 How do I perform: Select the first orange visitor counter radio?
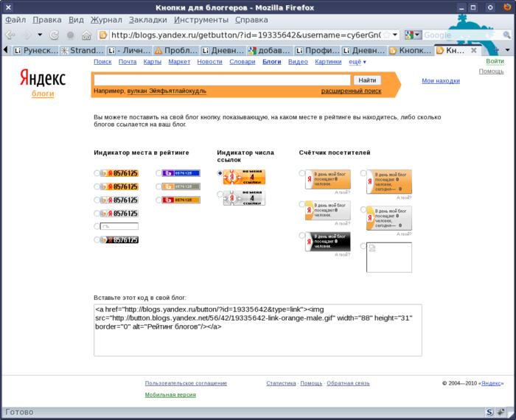[301, 173]
